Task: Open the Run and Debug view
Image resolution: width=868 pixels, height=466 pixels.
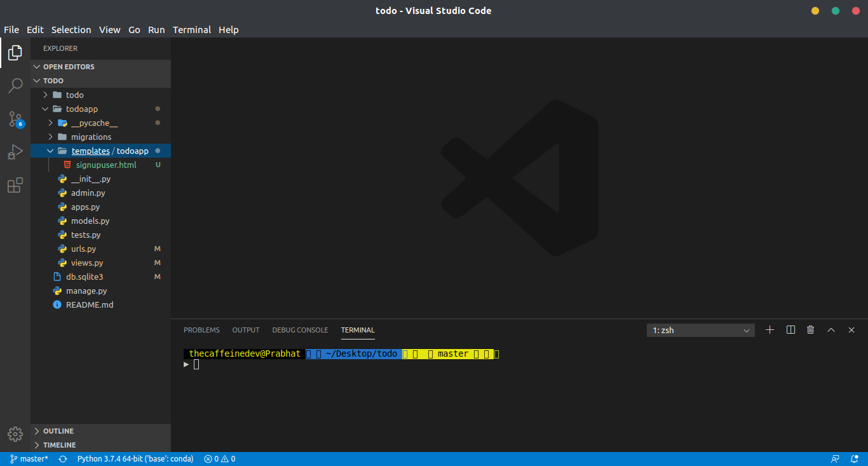Action: tap(15, 152)
